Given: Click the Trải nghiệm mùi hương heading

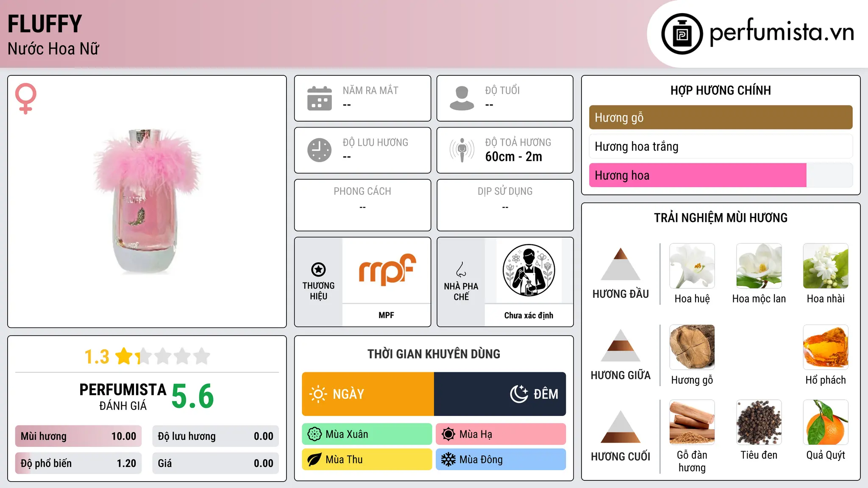Looking at the screenshot, I should 721,218.
